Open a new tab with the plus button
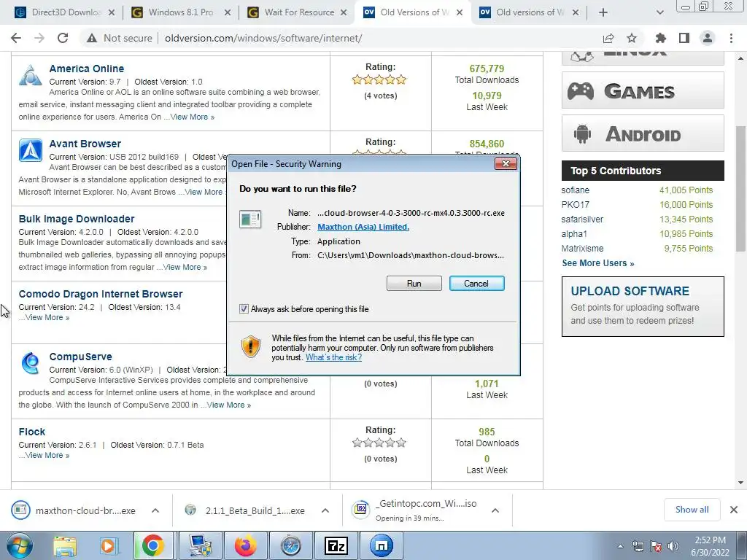 (603, 12)
